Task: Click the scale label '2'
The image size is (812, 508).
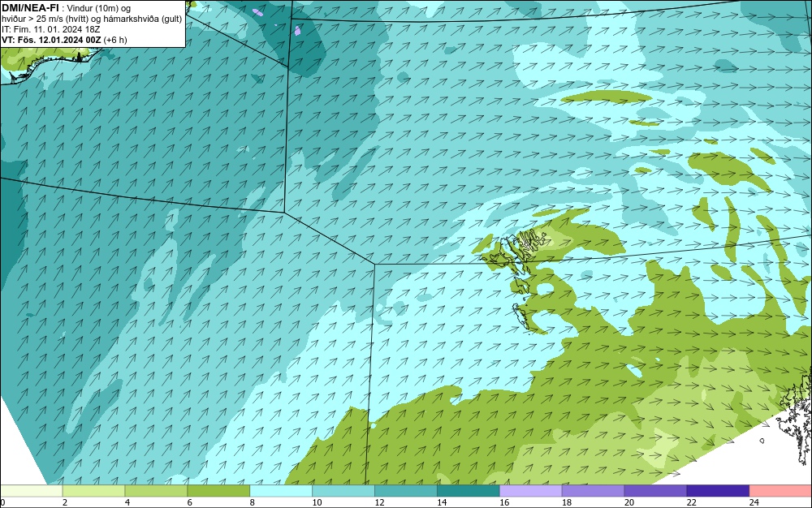Action: tap(65, 502)
